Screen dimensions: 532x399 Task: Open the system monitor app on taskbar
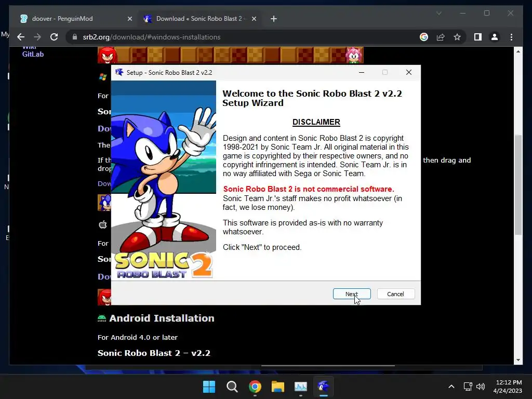(x=301, y=387)
